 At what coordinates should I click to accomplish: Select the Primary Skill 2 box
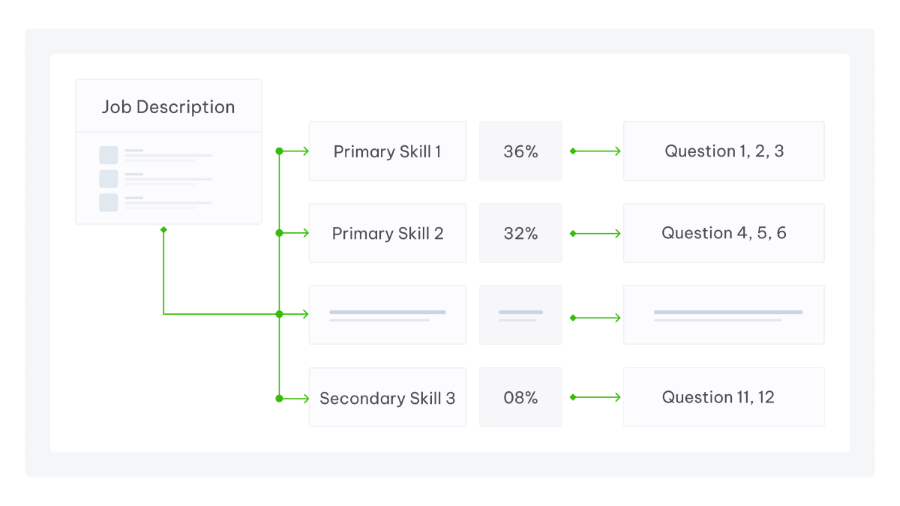pos(387,233)
